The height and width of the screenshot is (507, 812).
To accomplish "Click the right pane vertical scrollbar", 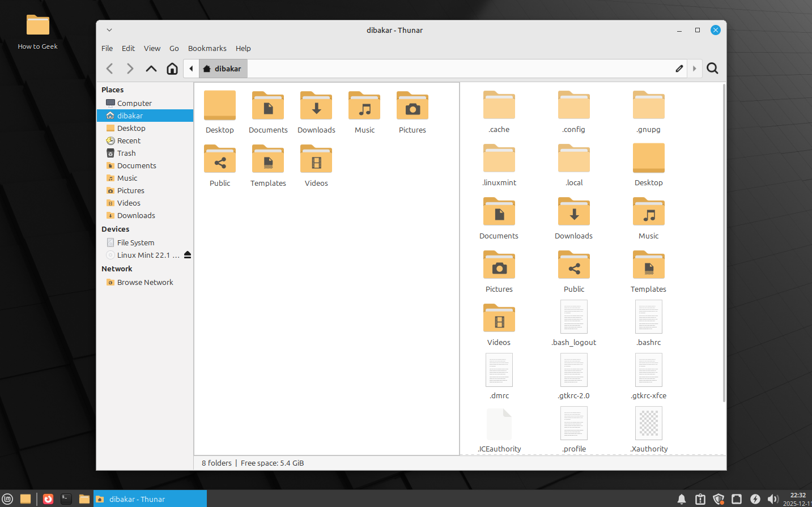I will pos(724,244).
